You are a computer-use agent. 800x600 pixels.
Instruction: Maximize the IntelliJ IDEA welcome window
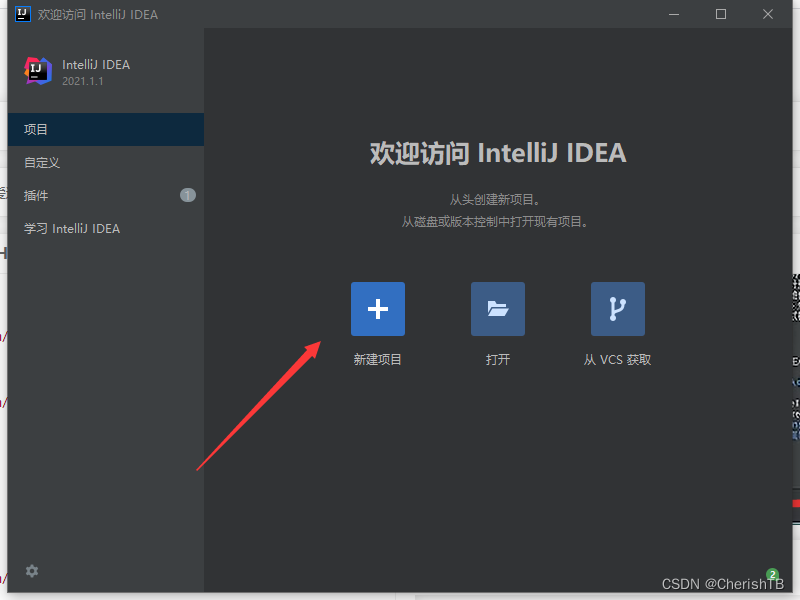pos(721,14)
